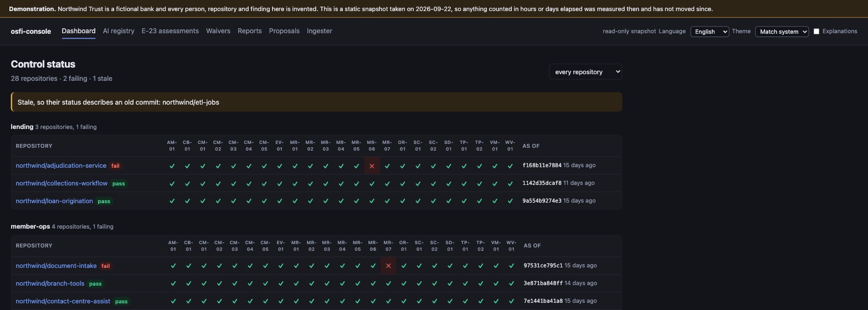Click MR-01 checkmark in collections-workflow row
This screenshot has height=310, width=868.
coord(295,183)
